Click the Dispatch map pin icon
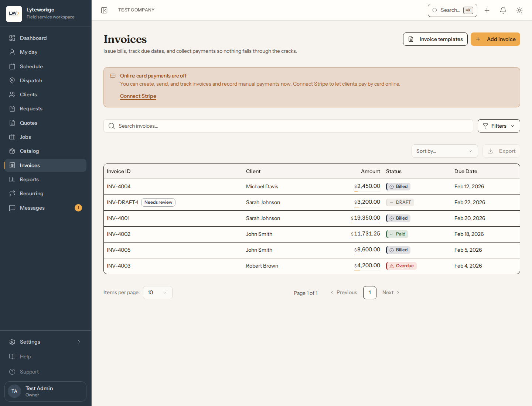Screen dimensions: 532x406 pos(12,80)
